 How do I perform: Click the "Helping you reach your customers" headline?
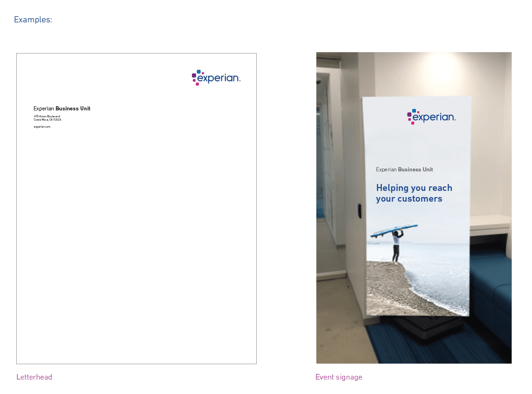pos(414,193)
